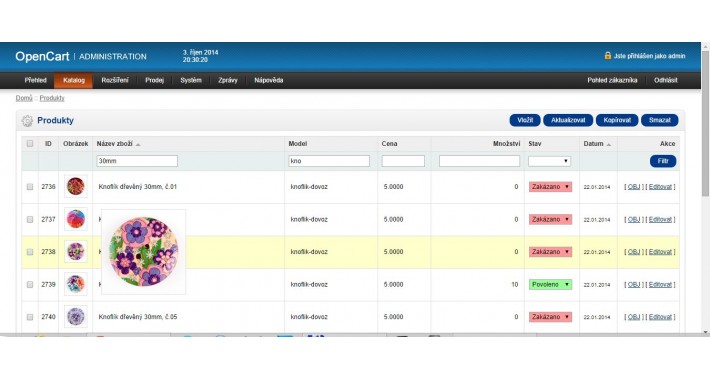Click the OpenCart logo text
710x380 pixels.
point(42,56)
